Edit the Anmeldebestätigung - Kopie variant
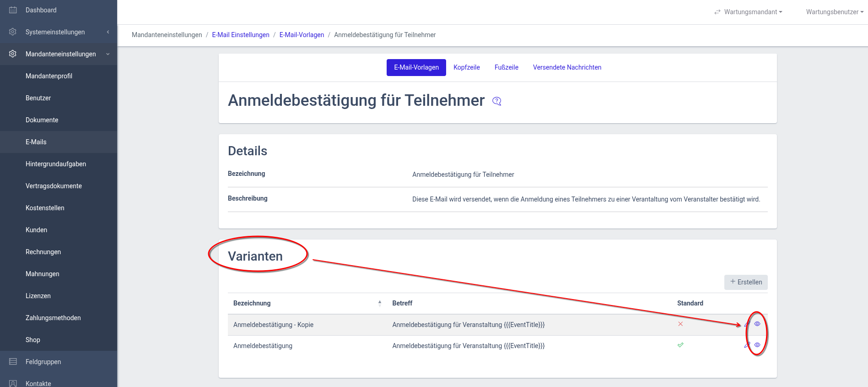This screenshot has height=387, width=868. 747,324
